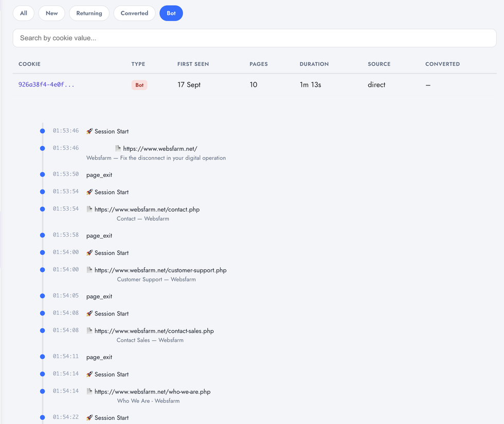Click page icon beside contact-sales.php URL

[89, 331]
